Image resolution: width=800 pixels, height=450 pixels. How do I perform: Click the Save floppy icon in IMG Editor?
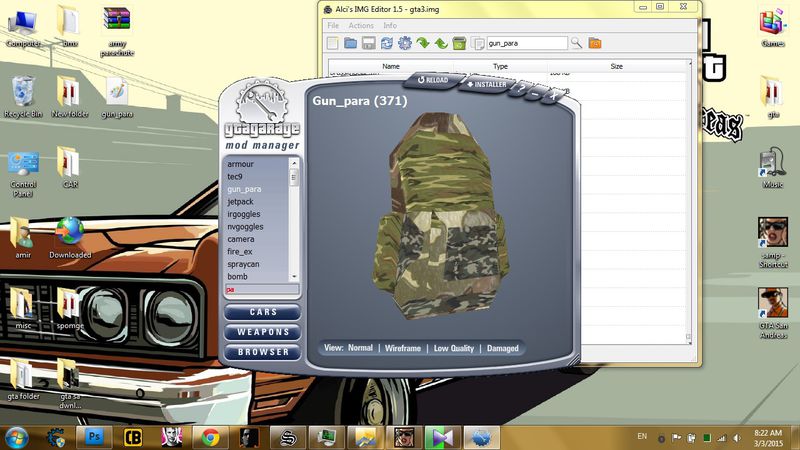tap(368, 43)
